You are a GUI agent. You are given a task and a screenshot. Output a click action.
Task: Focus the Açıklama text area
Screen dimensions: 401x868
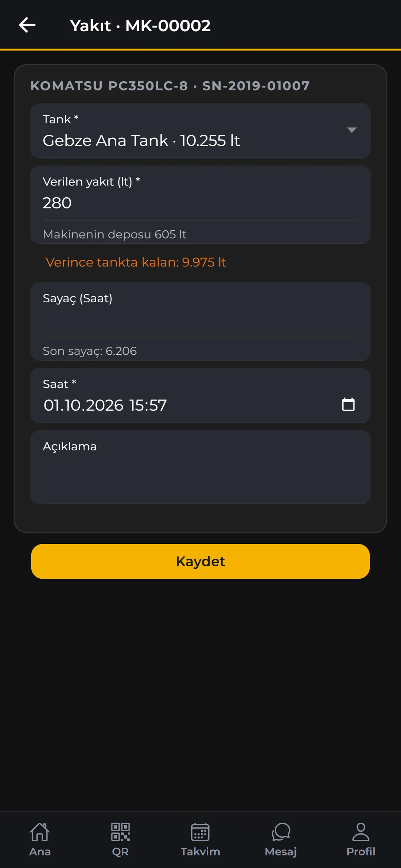click(200, 467)
